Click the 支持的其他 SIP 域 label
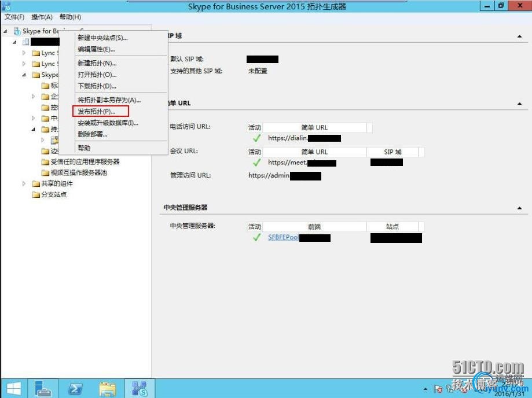 point(196,71)
